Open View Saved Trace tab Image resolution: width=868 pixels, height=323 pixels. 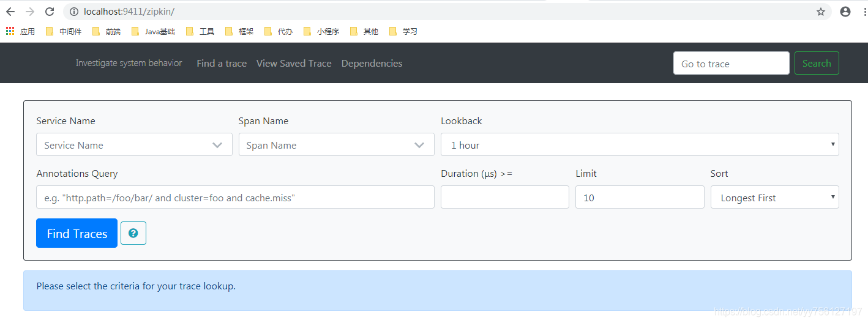(x=294, y=63)
